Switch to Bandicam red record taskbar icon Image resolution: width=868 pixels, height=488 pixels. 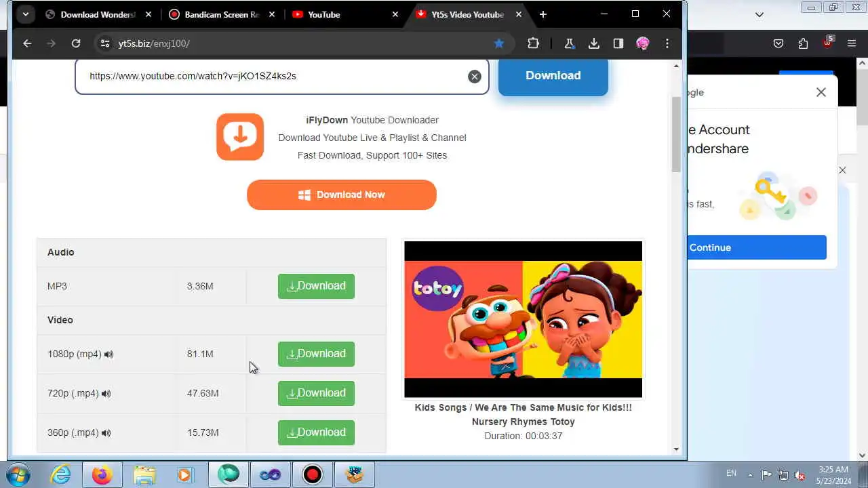(x=312, y=474)
